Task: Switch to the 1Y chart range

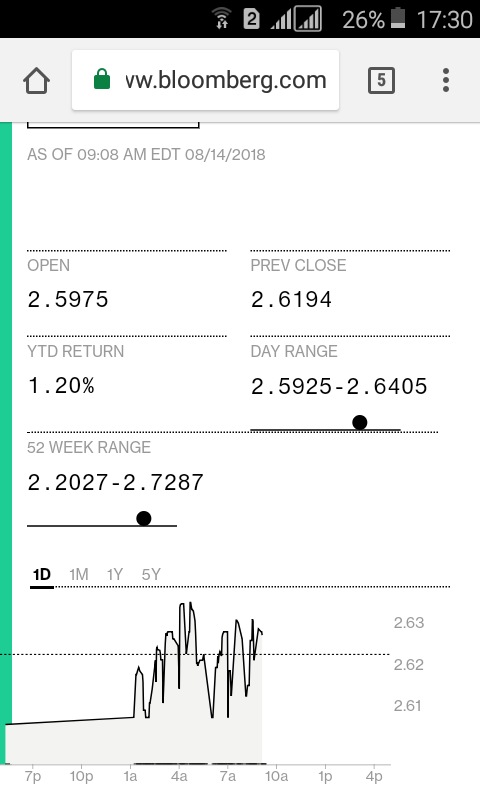Action: coord(115,574)
